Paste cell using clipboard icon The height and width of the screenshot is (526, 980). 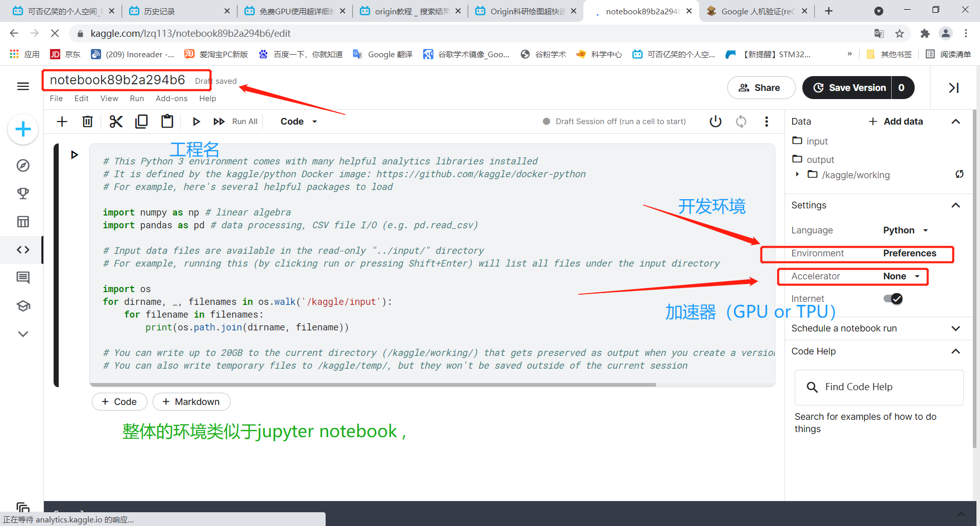(x=167, y=122)
